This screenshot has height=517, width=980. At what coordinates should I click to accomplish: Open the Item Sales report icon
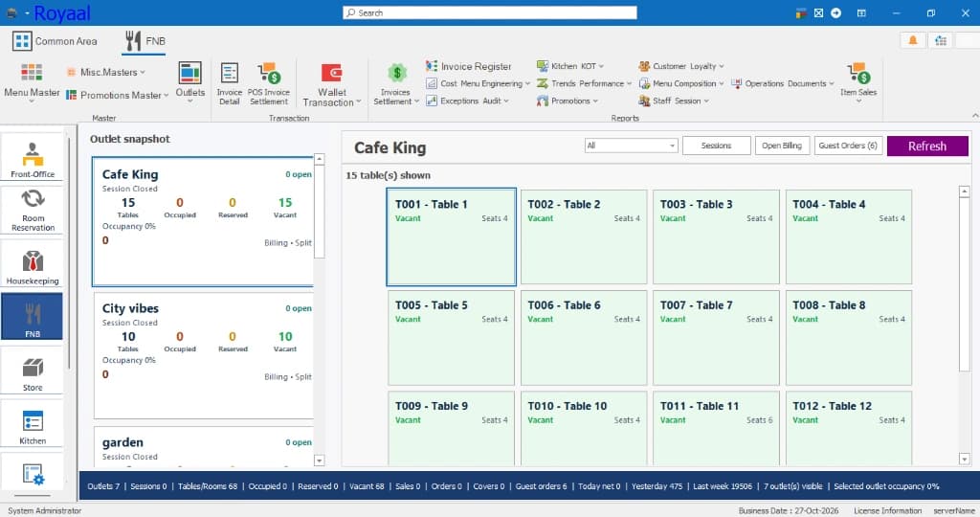[x=858, y=81]
